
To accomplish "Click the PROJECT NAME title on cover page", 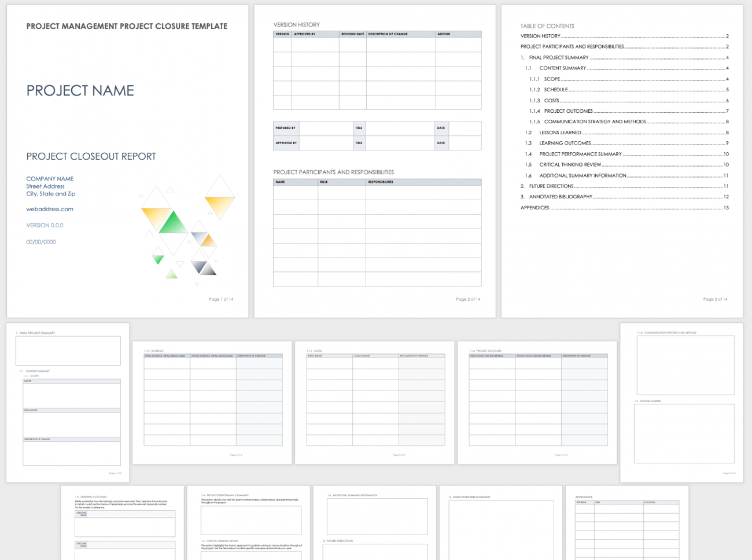I will [80, 91].
